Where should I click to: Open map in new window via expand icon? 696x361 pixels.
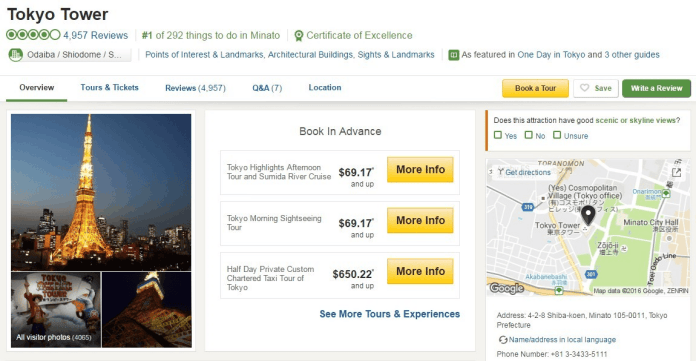click(676, 172)
